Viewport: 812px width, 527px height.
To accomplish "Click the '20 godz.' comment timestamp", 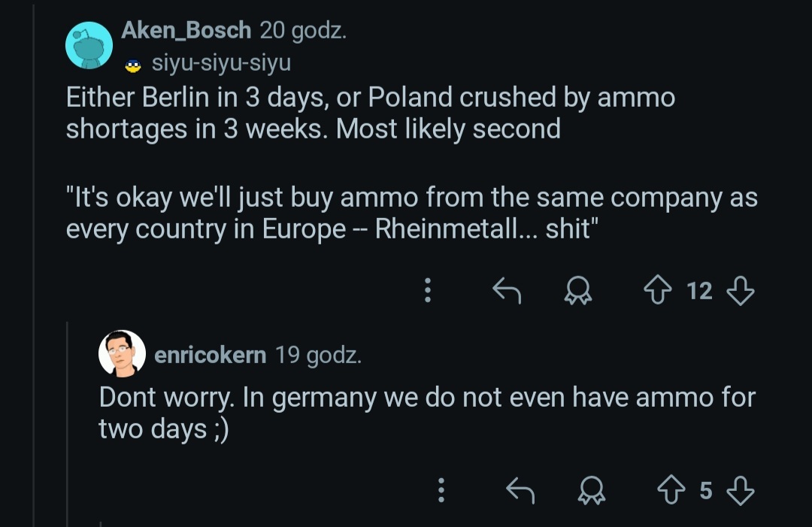I will click(x=302, y=31).
